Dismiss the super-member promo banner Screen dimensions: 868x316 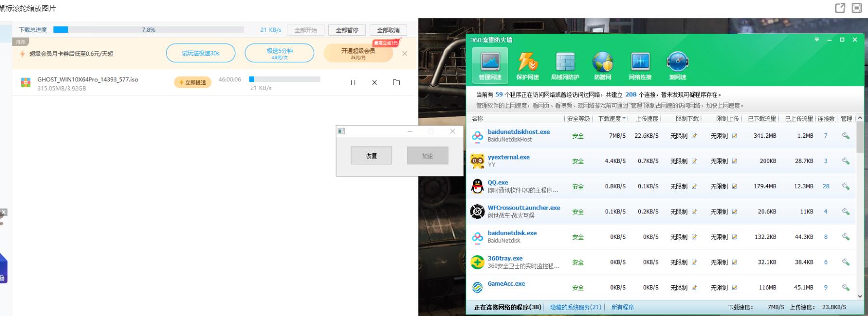404,53
